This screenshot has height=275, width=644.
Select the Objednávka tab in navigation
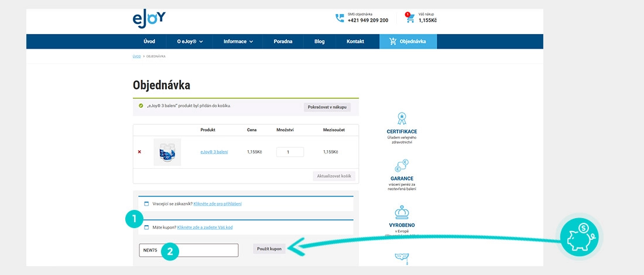click(408, 42)
